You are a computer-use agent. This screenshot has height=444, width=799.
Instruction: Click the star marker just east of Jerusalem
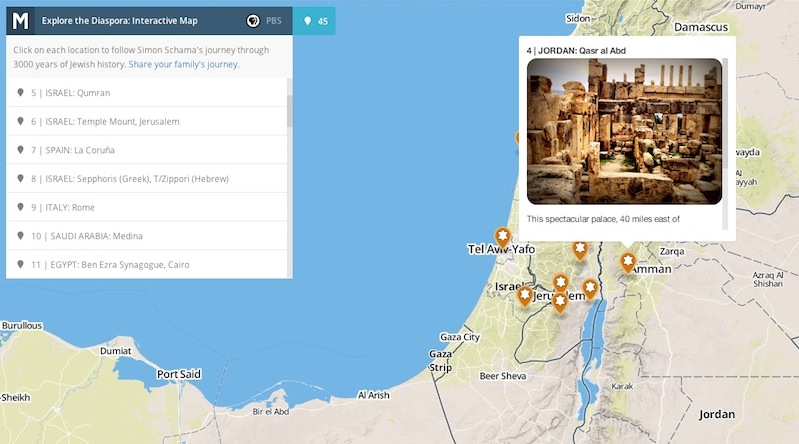(x=590, y=288)
